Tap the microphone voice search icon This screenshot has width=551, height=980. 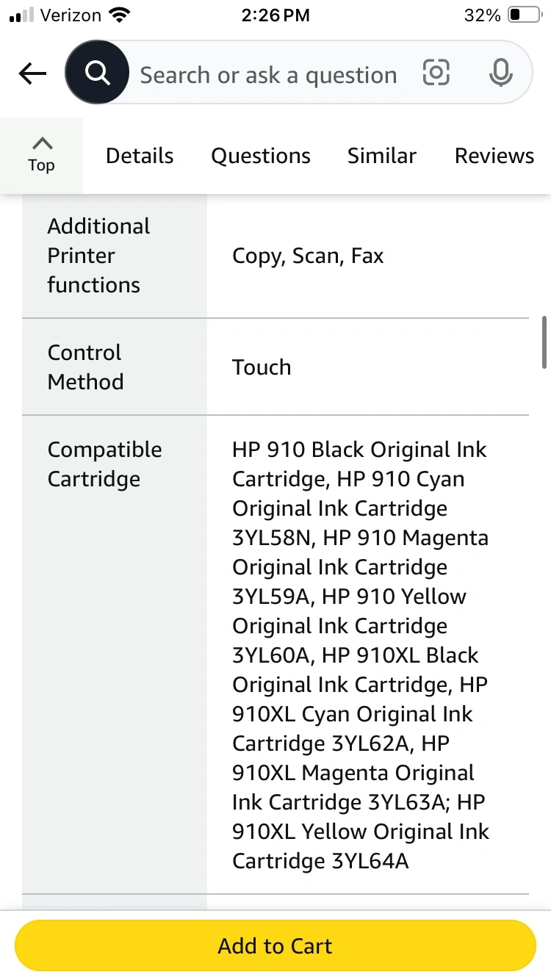tap(501, 73)
